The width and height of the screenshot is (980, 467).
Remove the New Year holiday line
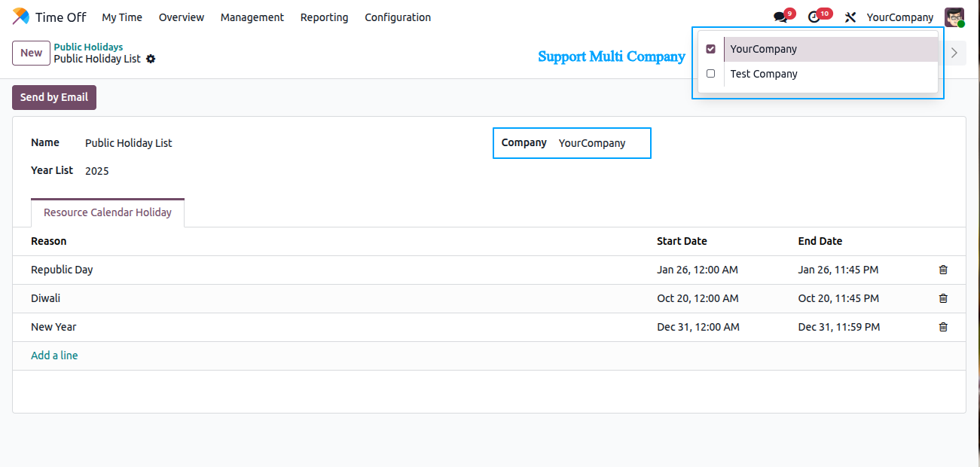(943, 327)
